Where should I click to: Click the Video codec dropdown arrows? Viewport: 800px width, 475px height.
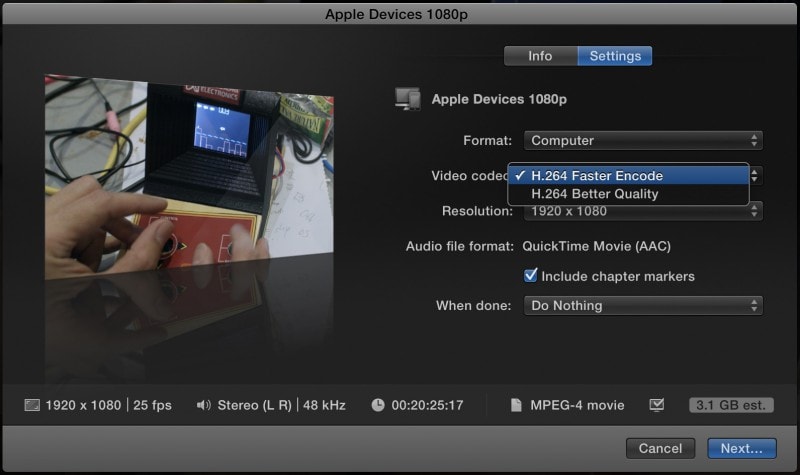(755, 176)
